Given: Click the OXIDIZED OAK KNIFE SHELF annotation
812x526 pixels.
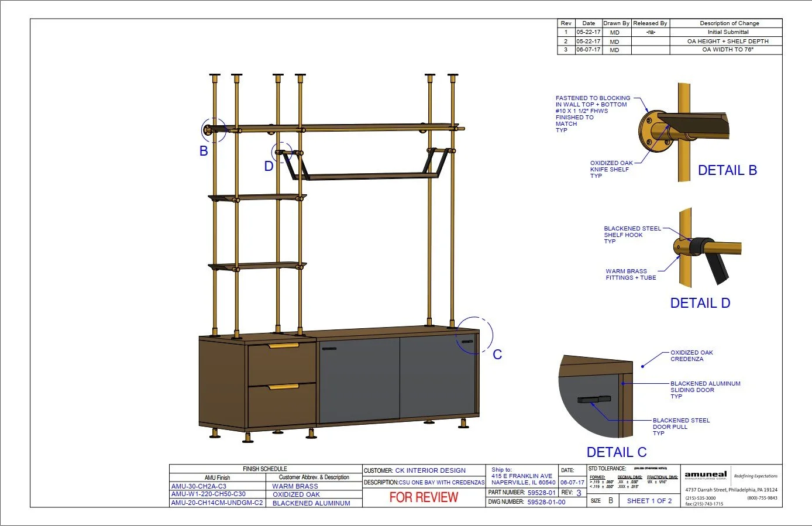Looking at the screenshot, I should [x=611, y=170].
